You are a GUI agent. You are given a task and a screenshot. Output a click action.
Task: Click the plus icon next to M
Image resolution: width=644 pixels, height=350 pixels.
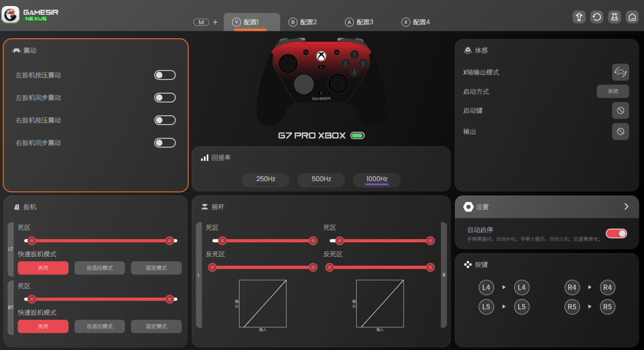pos(215,22)
